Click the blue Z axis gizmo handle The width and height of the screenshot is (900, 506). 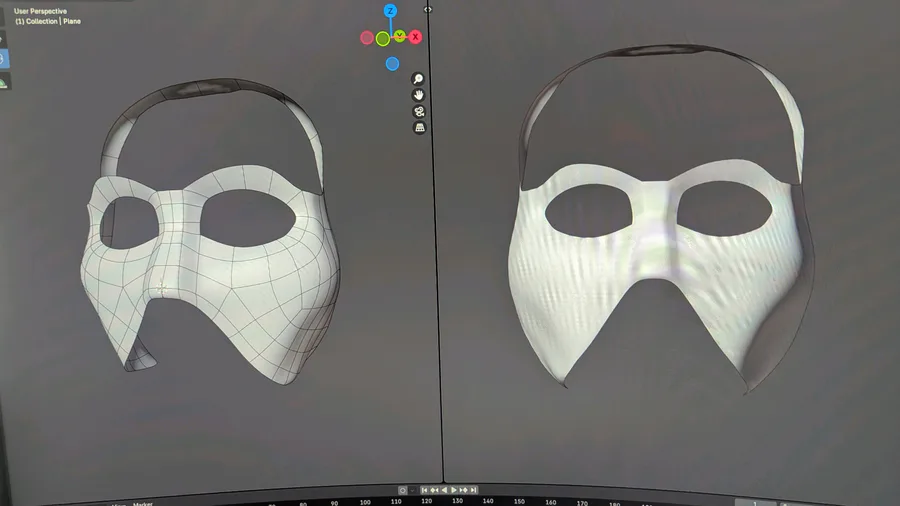[390, 10]
